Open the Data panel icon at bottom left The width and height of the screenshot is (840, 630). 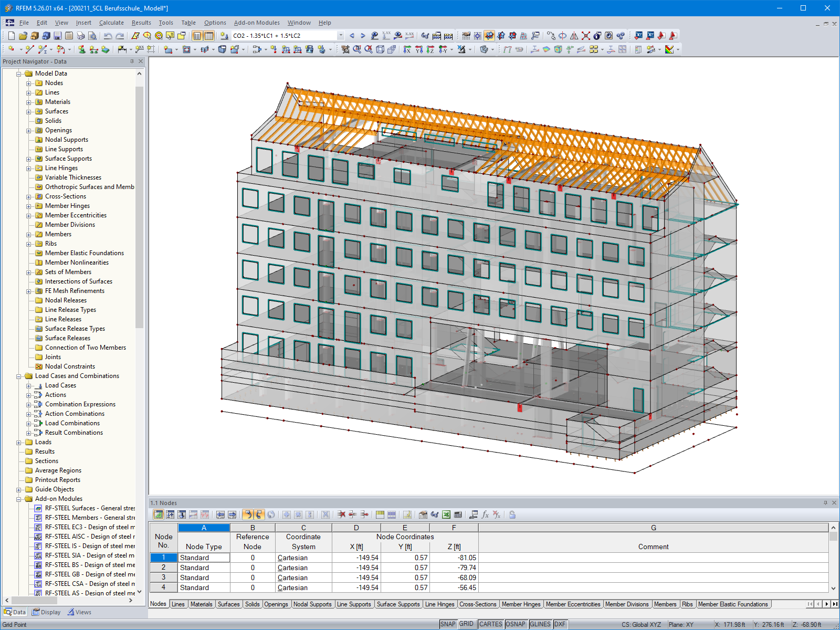click(15, 612)
